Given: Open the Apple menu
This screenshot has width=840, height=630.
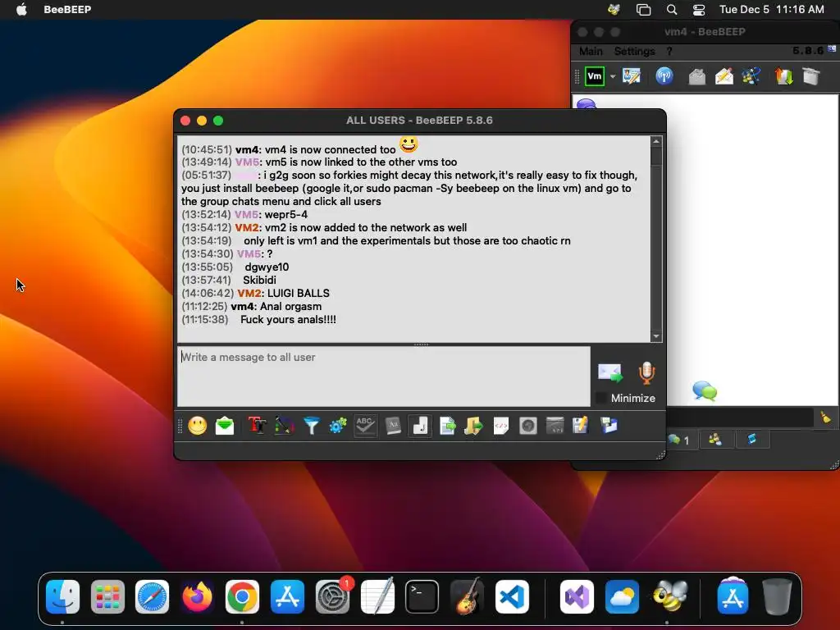Looking at the screenshot, I should (x=22, y=9).
